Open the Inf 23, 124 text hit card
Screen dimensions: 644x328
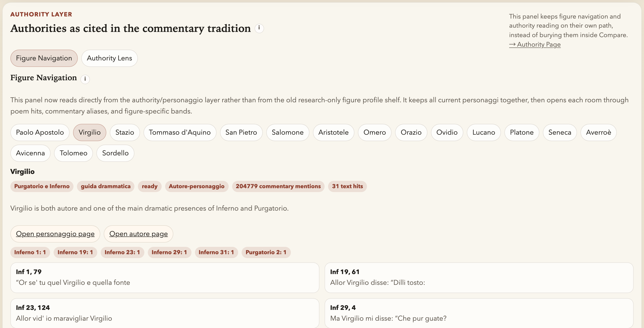click(x=164, y=313)
